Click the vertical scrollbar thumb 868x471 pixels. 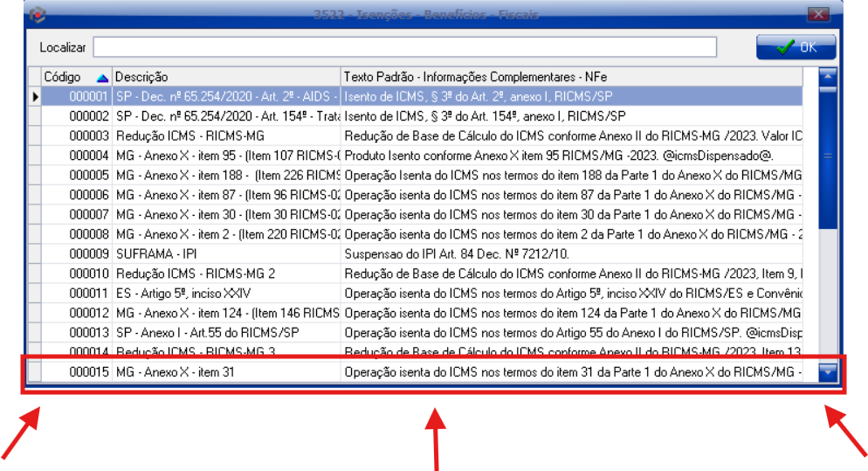[828, 157]
